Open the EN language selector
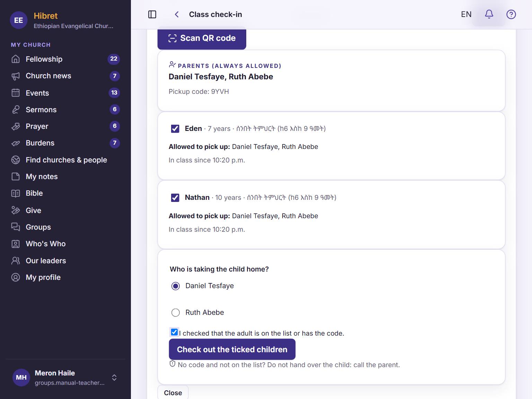The image size is (532, 399). 466,14
